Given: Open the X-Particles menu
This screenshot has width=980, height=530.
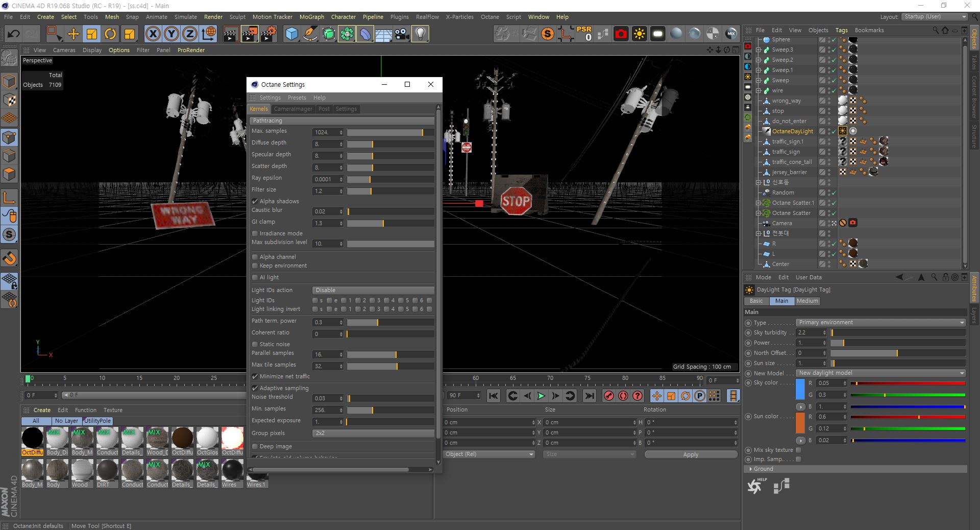Looking at the screenshot, I should (459, 17).
